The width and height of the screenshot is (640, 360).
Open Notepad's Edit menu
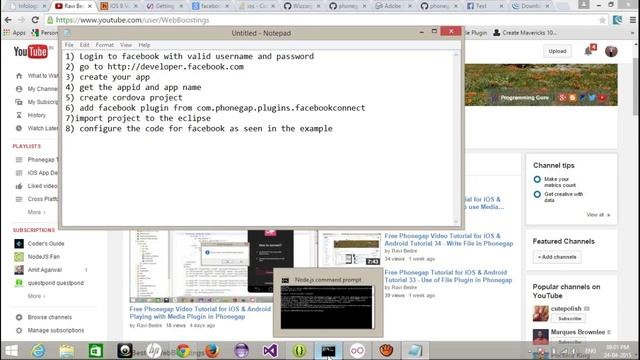[x=84, y=45]
